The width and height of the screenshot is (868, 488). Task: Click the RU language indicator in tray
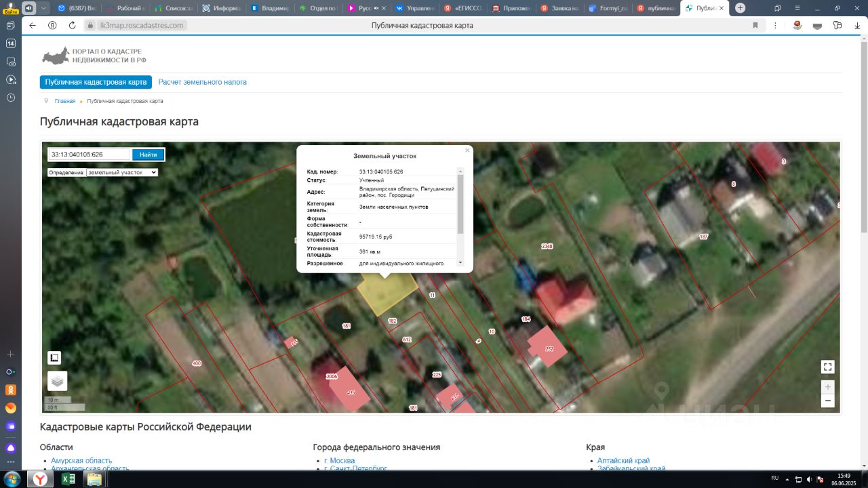pos(774,478)
